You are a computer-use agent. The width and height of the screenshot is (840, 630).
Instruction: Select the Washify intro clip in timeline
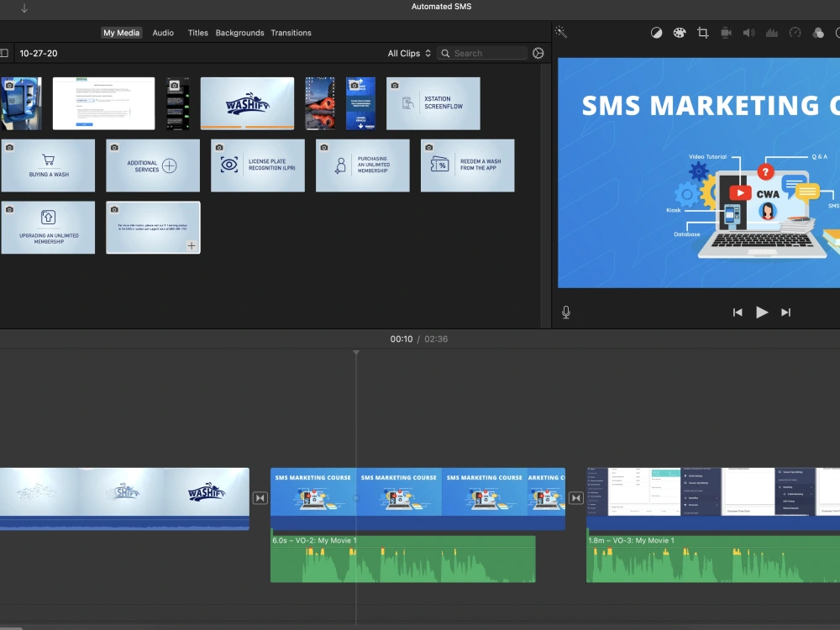pyautogui.click(x=124, y=499)
